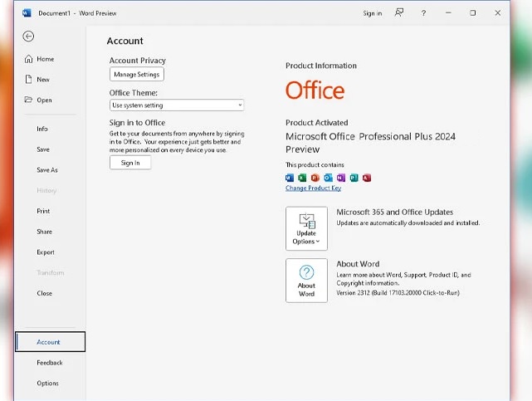The width and height of the screenshot is (532, 401).
Task: Click the Sign In button under Sign in to Office
Action: pos(130,163)
